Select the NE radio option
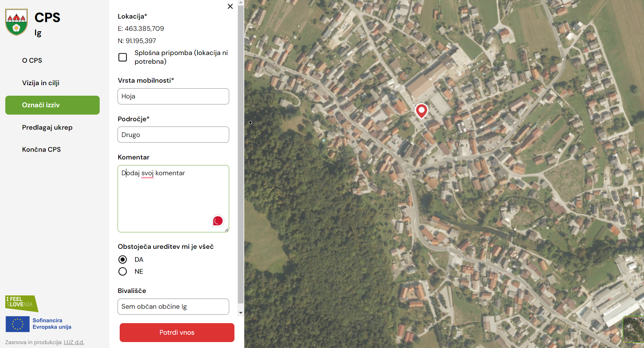Viewport: 644px width, 348px height. tap(122, 272)
